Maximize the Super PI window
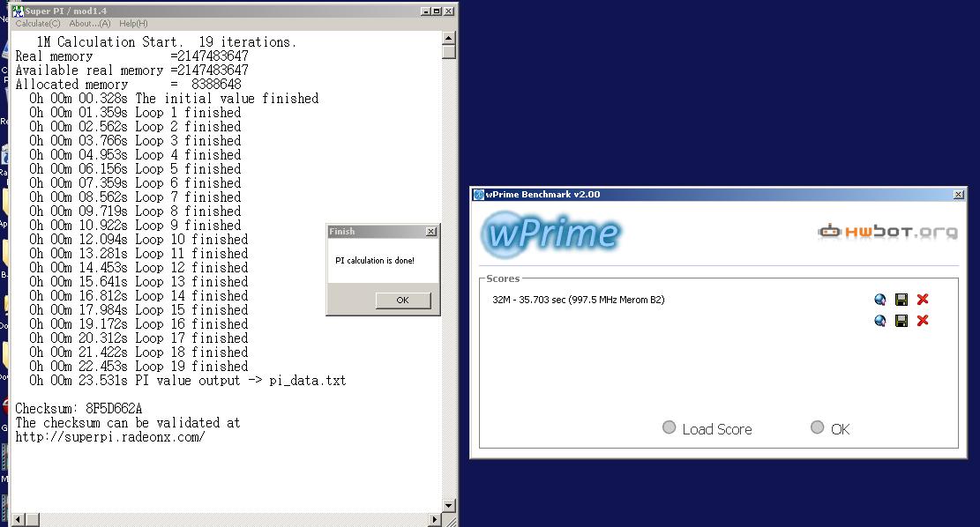 (x=437, y=11)
